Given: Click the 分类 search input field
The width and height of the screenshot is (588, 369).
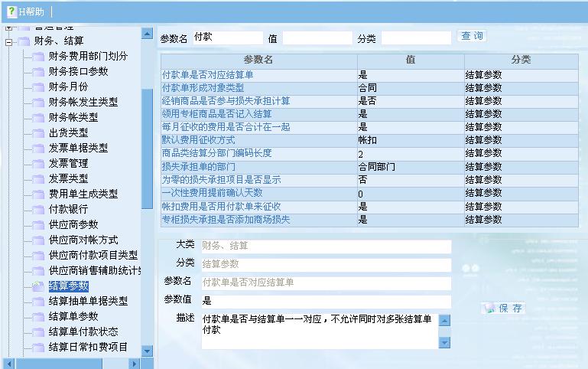Looking at the screenshot, I should coord(416,38).
